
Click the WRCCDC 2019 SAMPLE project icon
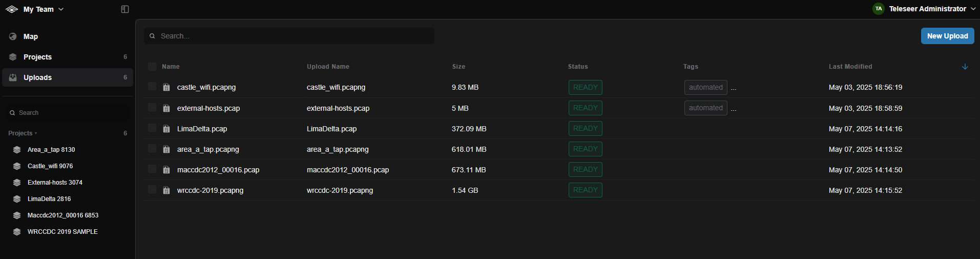[17, 232]
